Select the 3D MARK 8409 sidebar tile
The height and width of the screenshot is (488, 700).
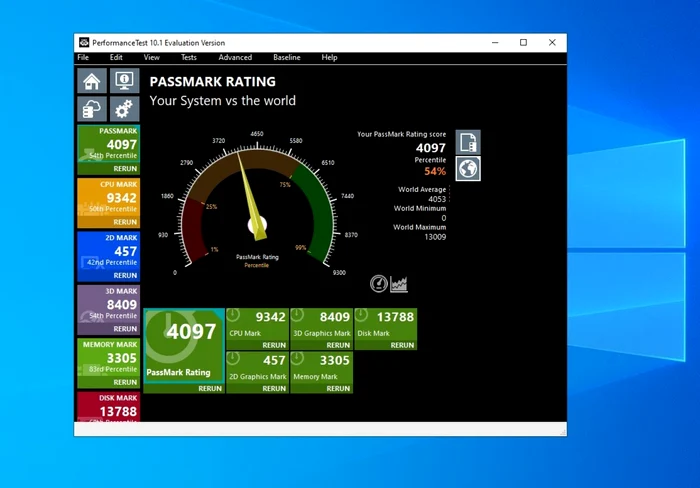tap(108, 304)
